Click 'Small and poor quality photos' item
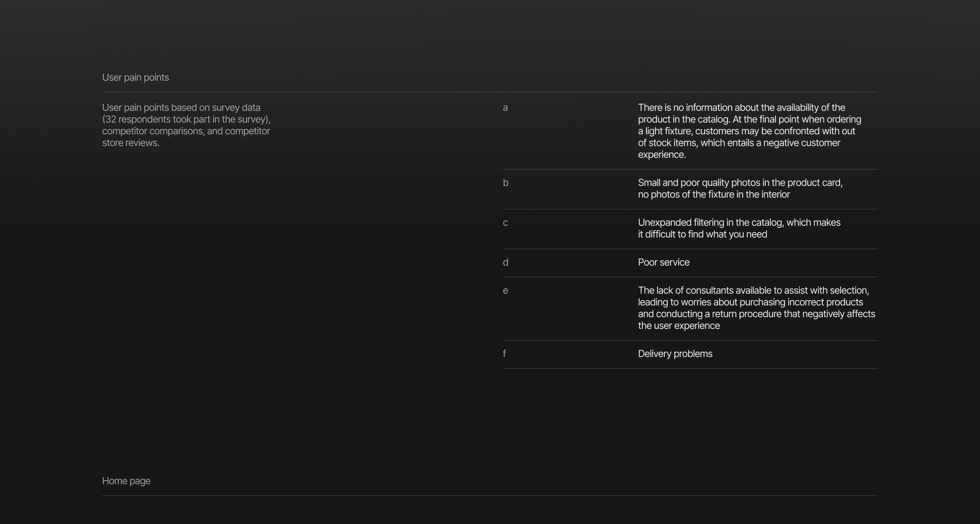Image resolution: width=980 pixels, height=524 pixels. coord(740,183)
